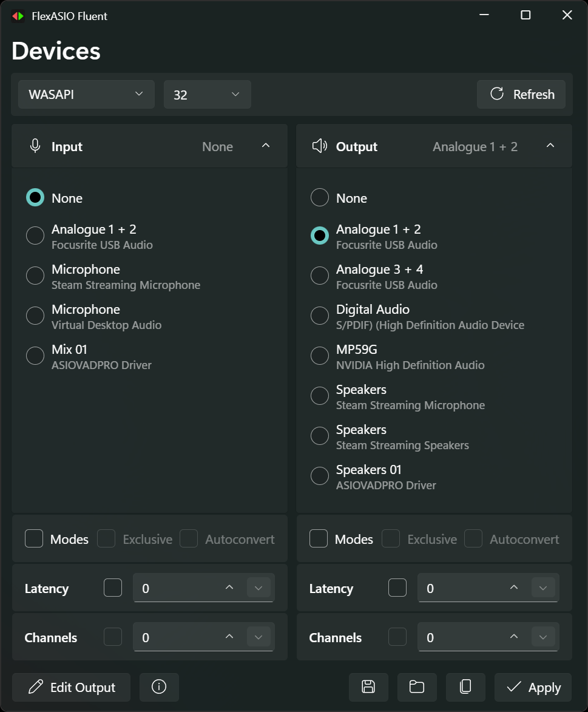Click the save configuration floppy disk icon
Image resolution: width=588 pixels, height=712 pixels.
[x=368, y=687]
